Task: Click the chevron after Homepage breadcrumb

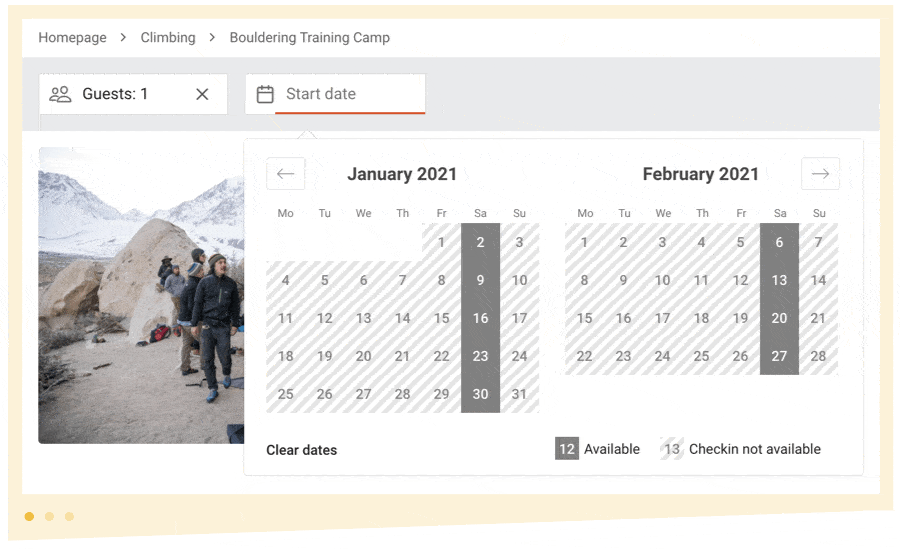Action: tap(123, 37)
